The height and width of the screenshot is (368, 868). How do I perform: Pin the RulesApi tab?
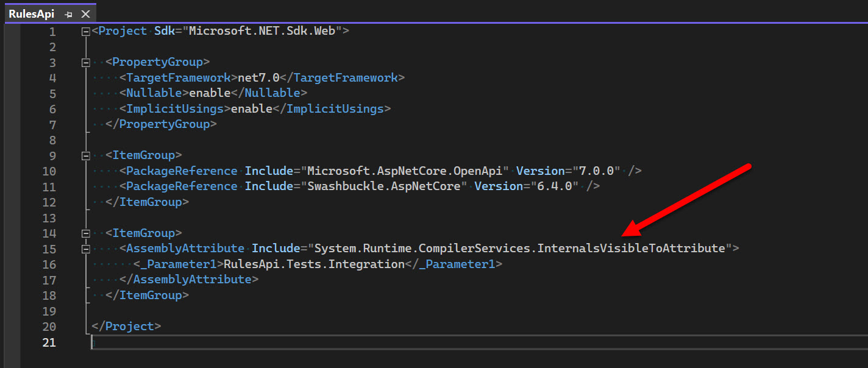tap(68, 14)
